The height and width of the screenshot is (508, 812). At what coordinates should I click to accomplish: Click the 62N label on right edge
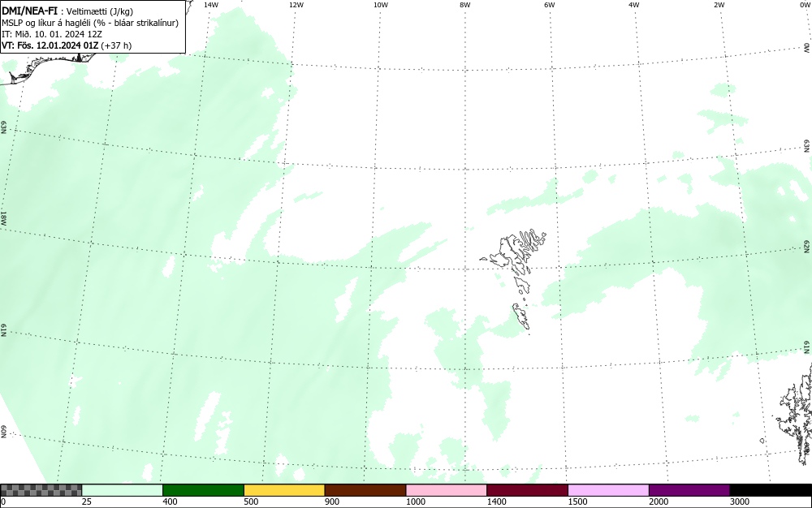[807, 248]
